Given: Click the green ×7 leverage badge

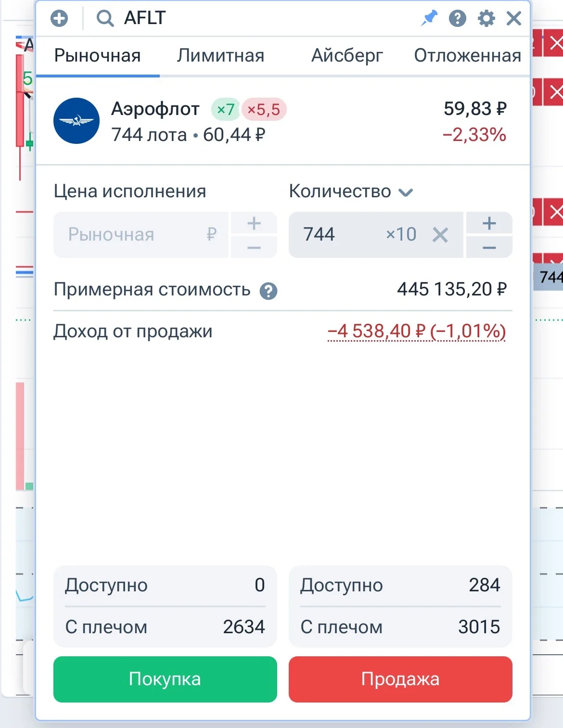Looking at the screenshot, I should pyautogui.click(x=225, y=110).
